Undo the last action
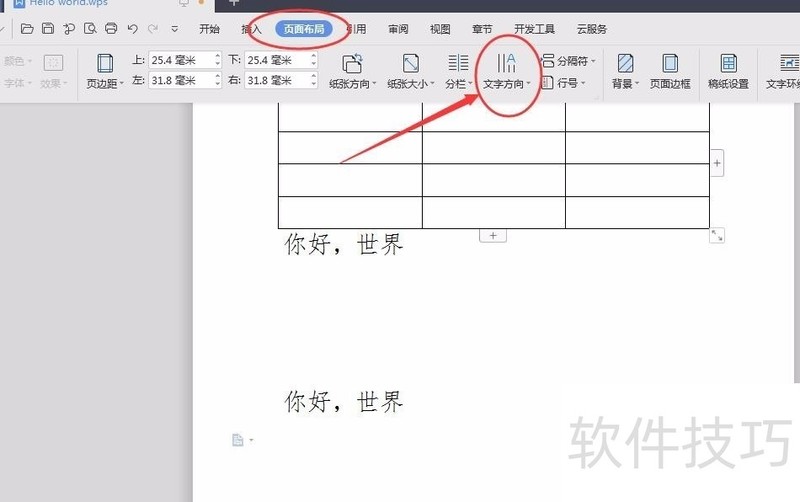This screenshot has width=800, height=502. click(x=133, y=29)
